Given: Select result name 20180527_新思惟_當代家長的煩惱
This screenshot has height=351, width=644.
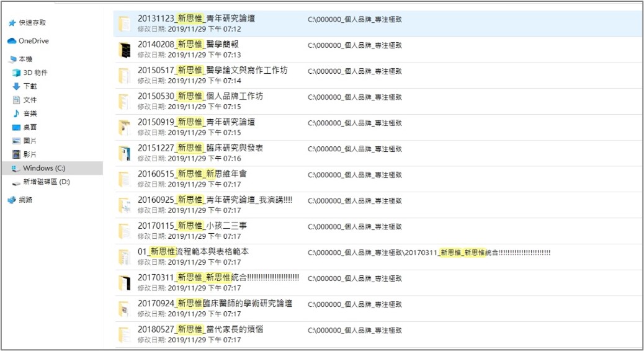Looking at the screenshot, I should [x=200, y=329].
